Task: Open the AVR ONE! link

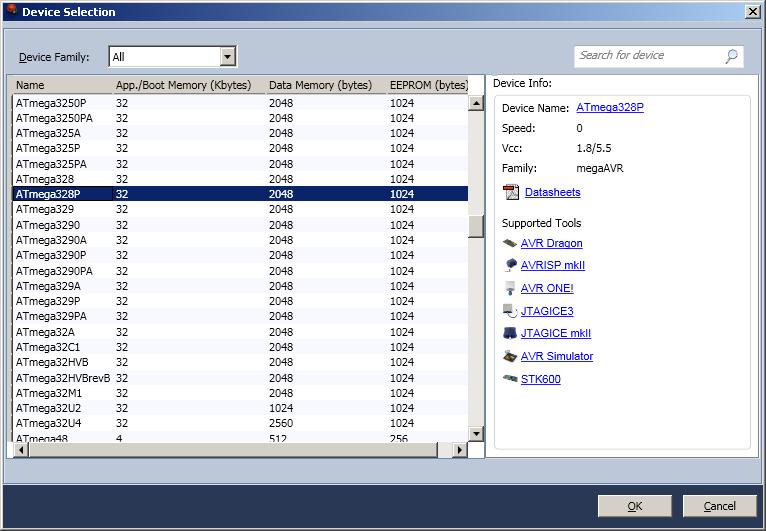Action: click(x=547, y=288)
